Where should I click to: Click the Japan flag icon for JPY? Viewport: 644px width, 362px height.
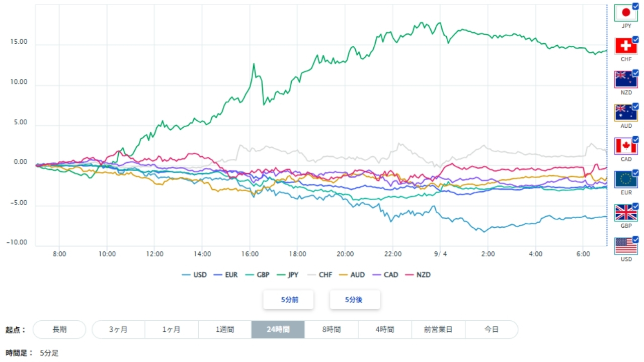click(626, 13)
